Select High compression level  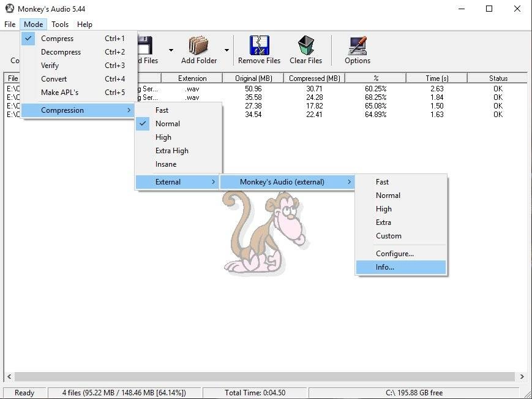point(179,137)
